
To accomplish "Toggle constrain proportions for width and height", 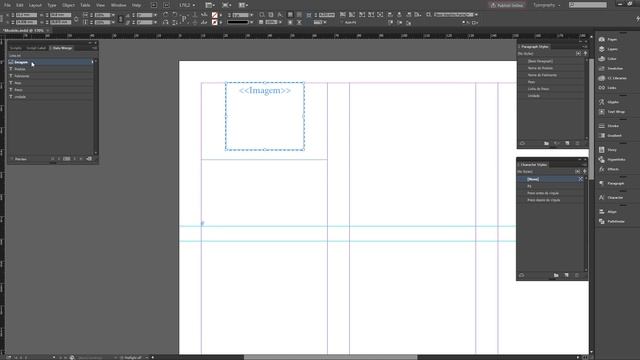I will (x=76, y=19).
